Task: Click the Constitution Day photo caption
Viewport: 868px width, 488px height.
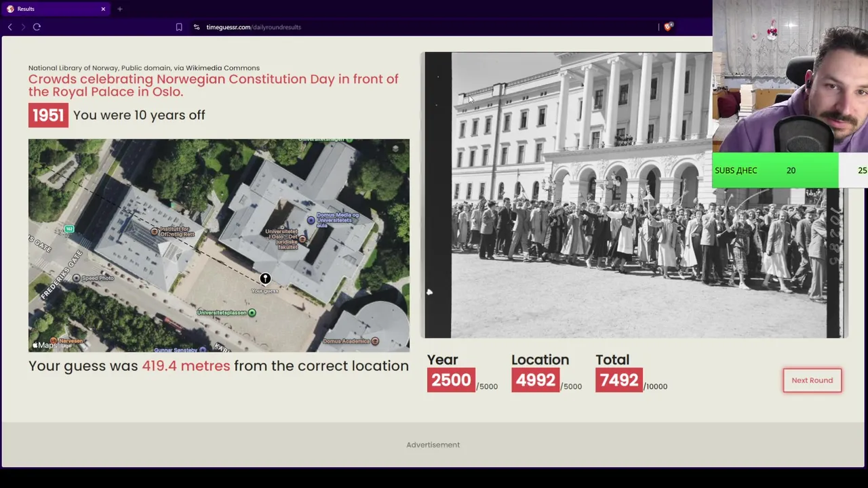Action: 214,85
